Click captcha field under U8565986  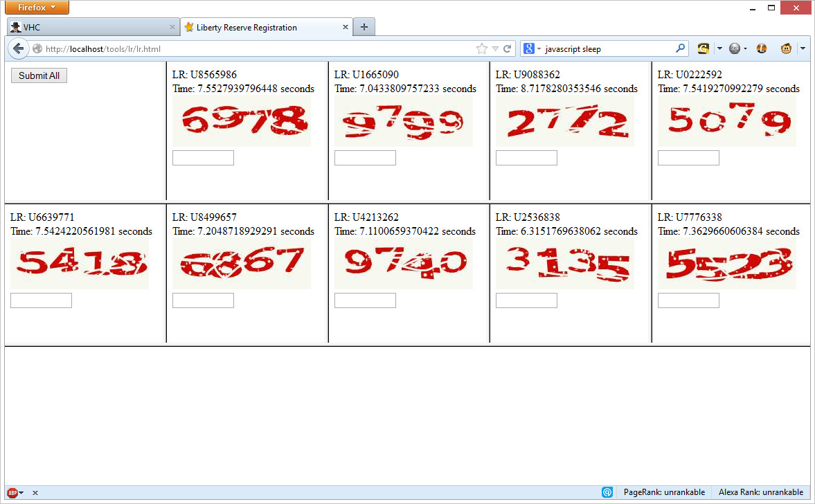pyautogui.click(x=203, y=158)
